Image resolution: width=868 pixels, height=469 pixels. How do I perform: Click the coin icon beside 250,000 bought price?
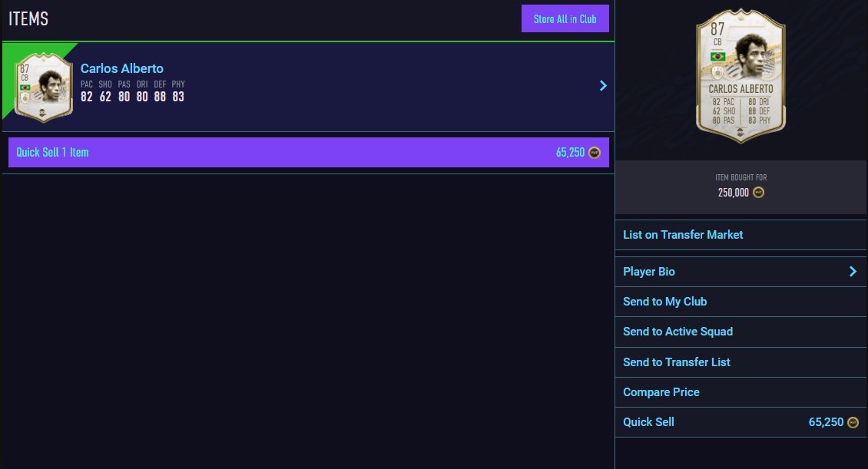758,193
